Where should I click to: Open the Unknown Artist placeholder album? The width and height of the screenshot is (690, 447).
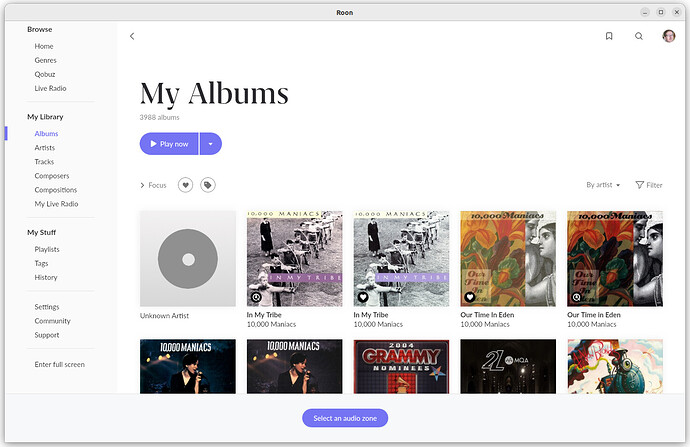[x=188, y=259]
